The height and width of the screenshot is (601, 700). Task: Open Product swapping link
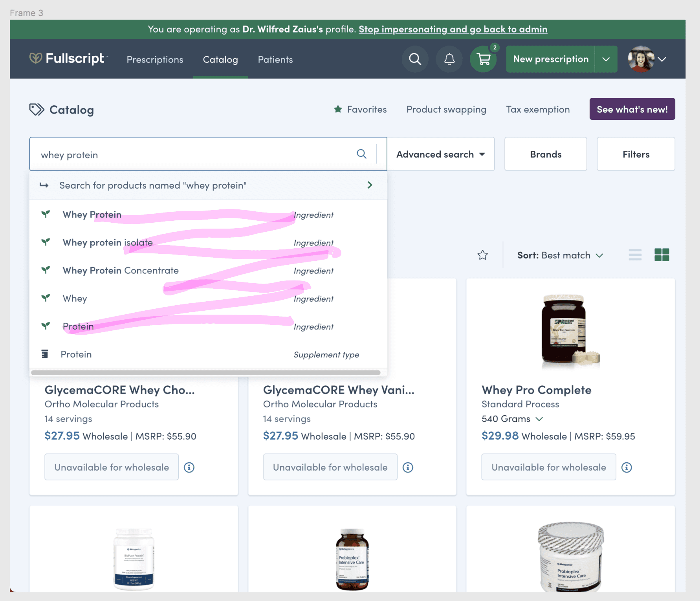pos(446,109)
